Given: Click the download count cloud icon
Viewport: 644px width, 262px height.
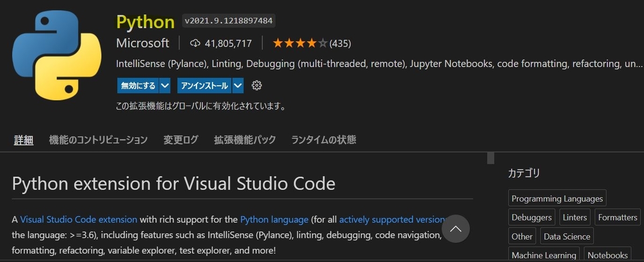Looking at the screenshot, I should (x=195, y=43).
